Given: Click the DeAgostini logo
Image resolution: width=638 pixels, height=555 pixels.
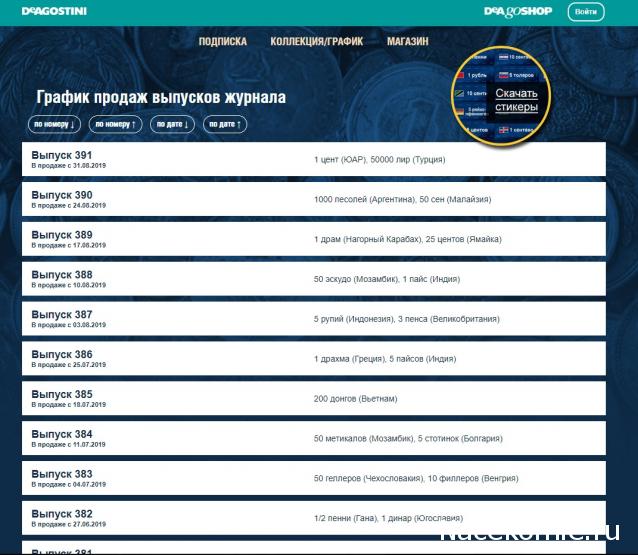Looking at the screenshot, I should [x=54, y=11].
